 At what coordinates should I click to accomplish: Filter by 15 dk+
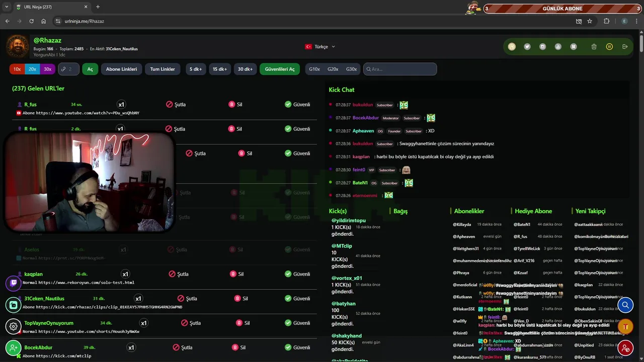pos(220,69)
